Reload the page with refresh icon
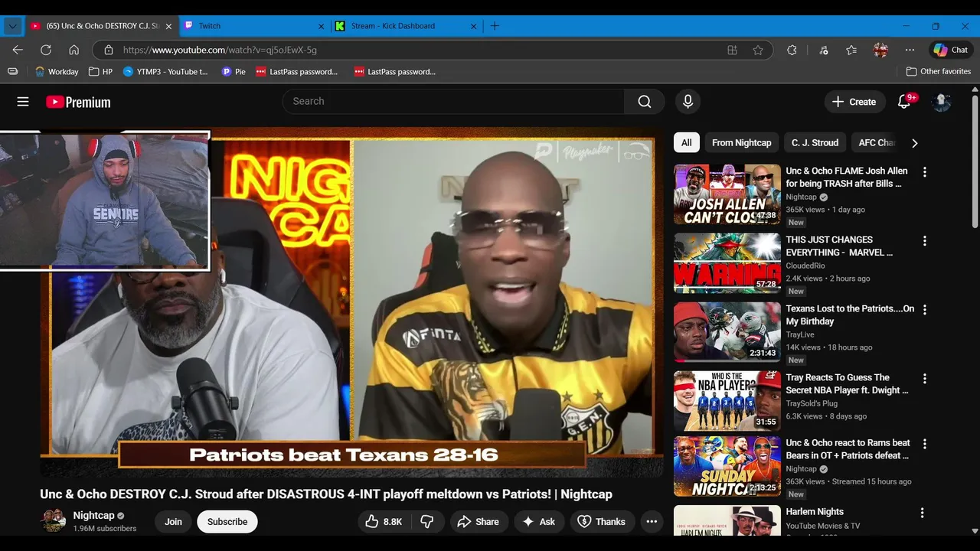Screen dimensions: 980x551 click(46, 50)
